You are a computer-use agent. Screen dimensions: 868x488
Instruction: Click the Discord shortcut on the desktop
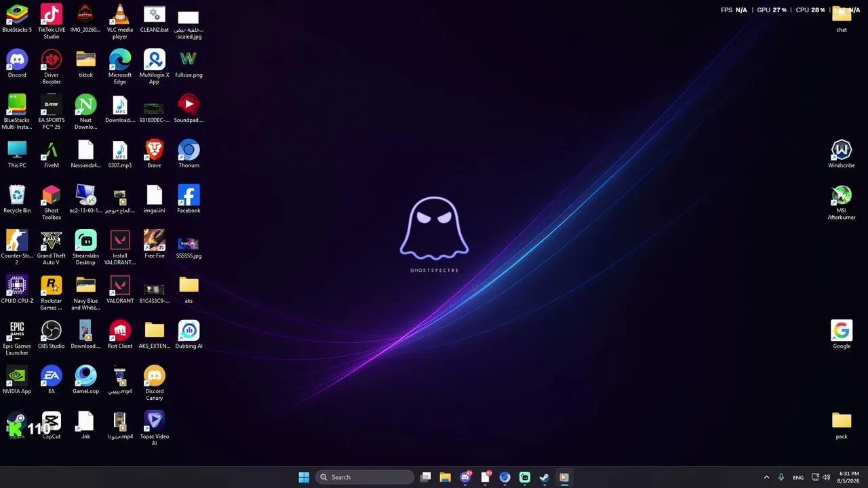click(x=17, y=64)
